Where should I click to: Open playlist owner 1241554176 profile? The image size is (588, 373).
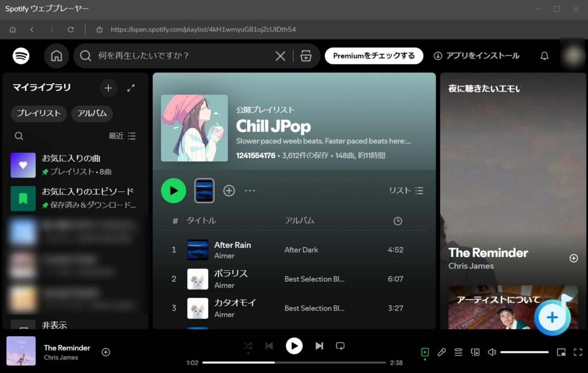[255, 155]
